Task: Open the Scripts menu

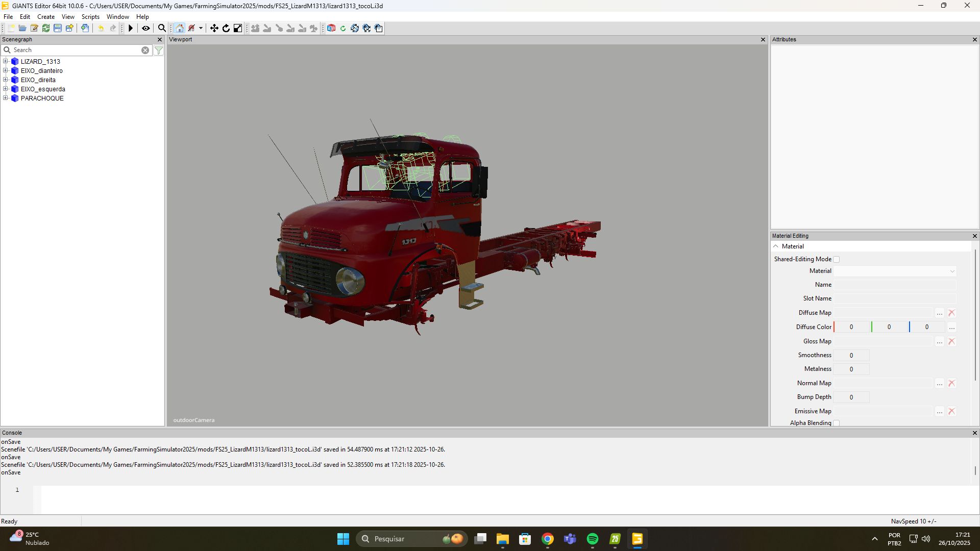Action: 90,17
